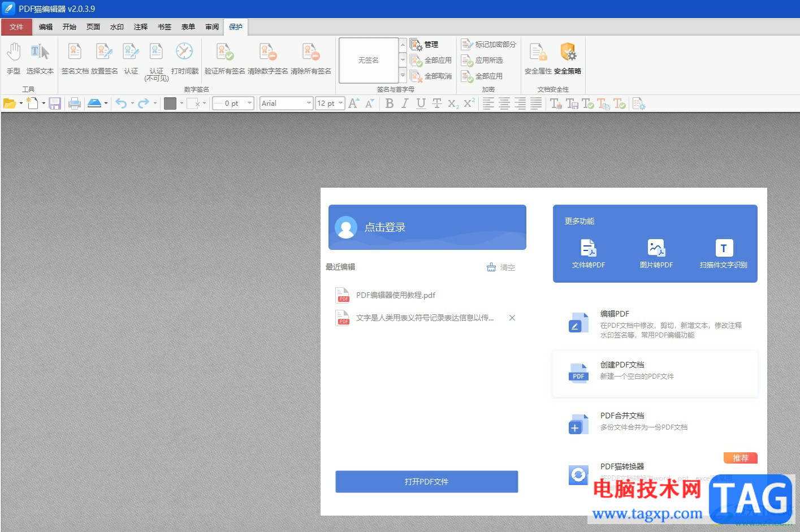Image resolution: width=800 pixels, height=532 pixels.
Task: Open signature management (管理)
Action: pos(424,44)
